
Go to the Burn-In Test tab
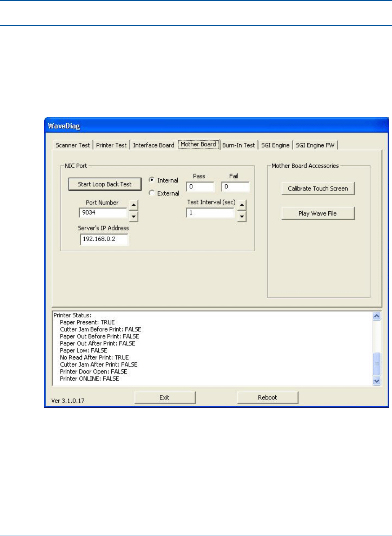click(238, 145)
